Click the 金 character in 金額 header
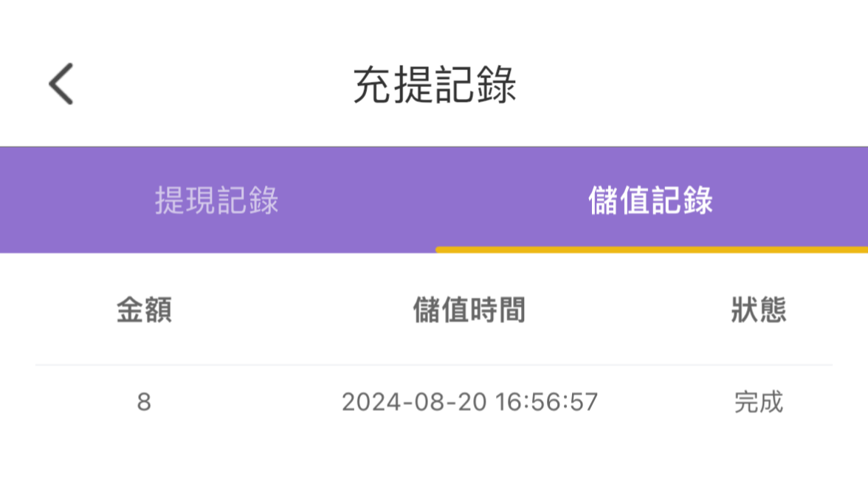This screenshot has width=868, height=501. click(130, 311)
